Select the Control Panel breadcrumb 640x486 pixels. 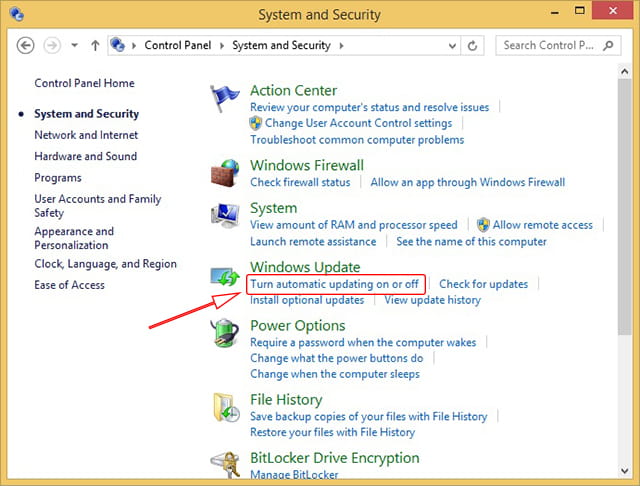pyautogui.click(x=178, y=45)
